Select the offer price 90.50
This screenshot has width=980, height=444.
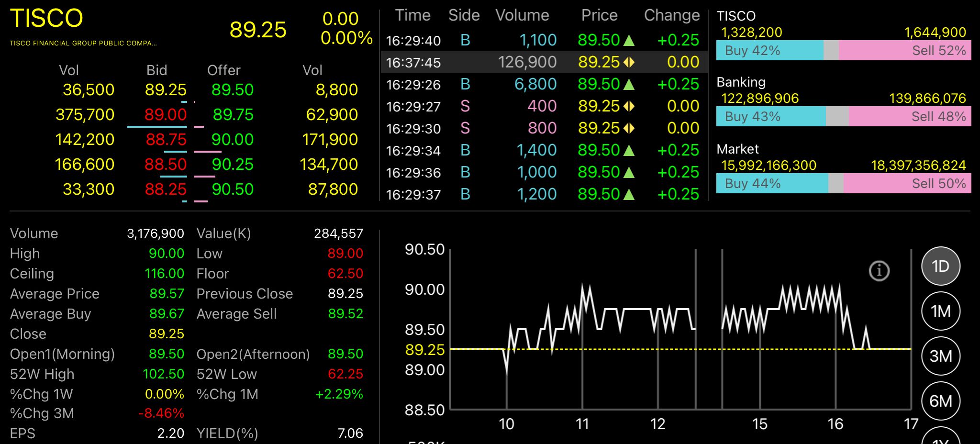(233, 189)
